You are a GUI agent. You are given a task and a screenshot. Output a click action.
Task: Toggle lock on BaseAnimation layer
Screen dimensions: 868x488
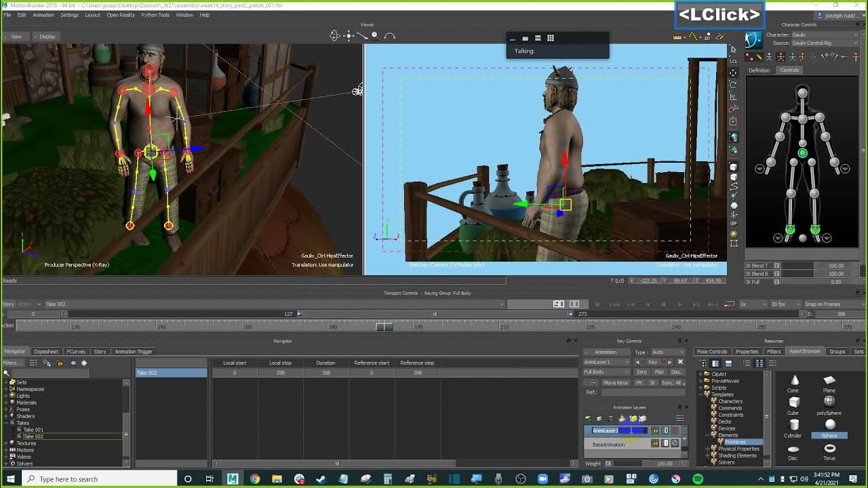pos(655,443)
